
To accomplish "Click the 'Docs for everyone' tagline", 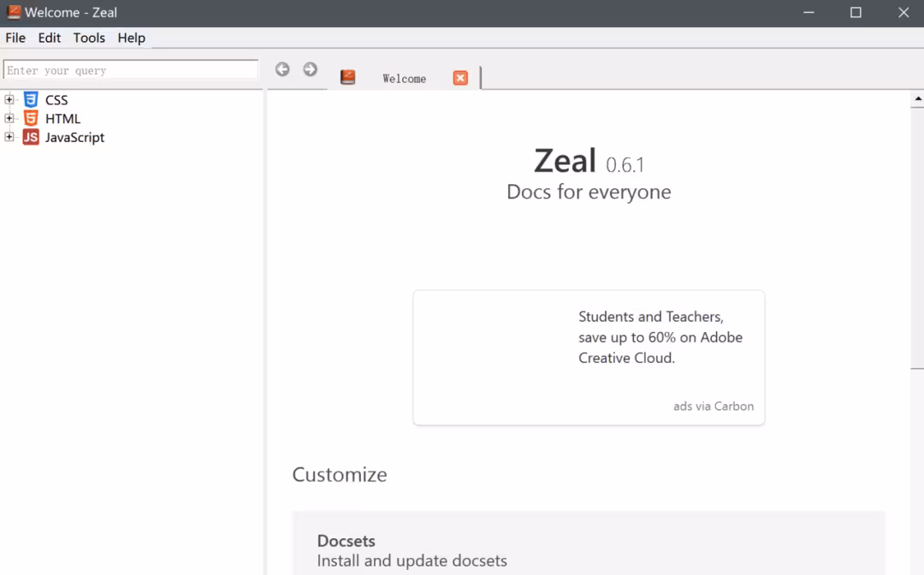I will [589, 192].
